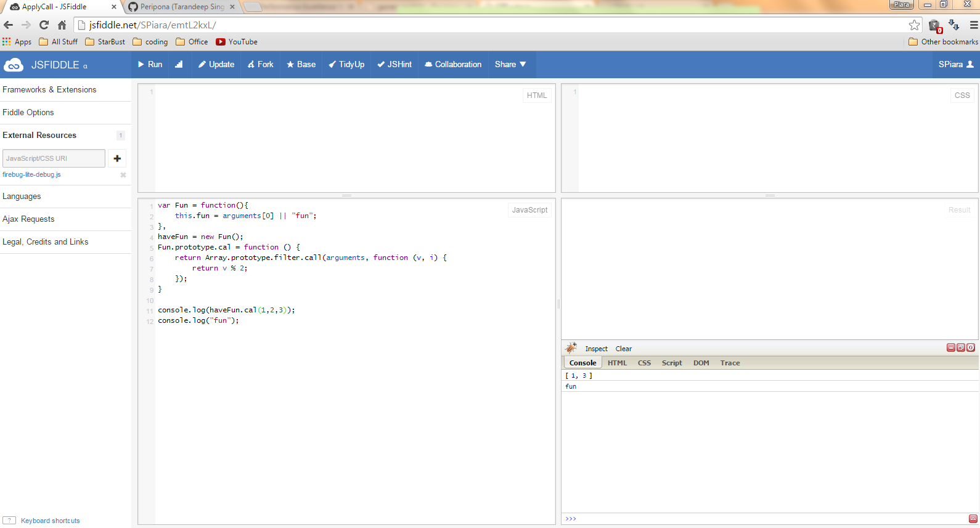The image size is (980, 528).
Task: Click the browser Forward arrow
Action: point(26,25)
